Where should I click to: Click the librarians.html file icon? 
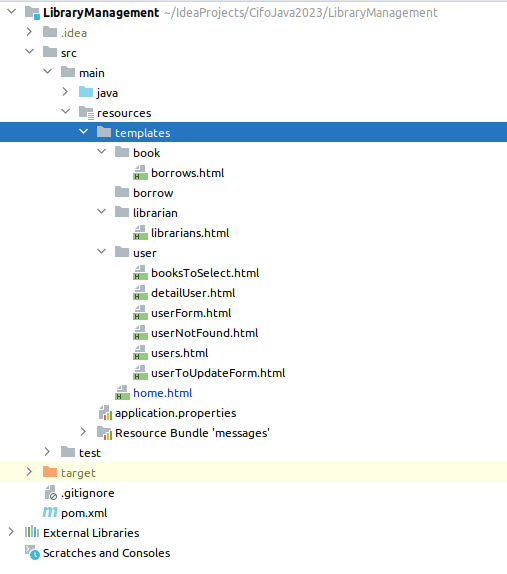tap(140, 233)
